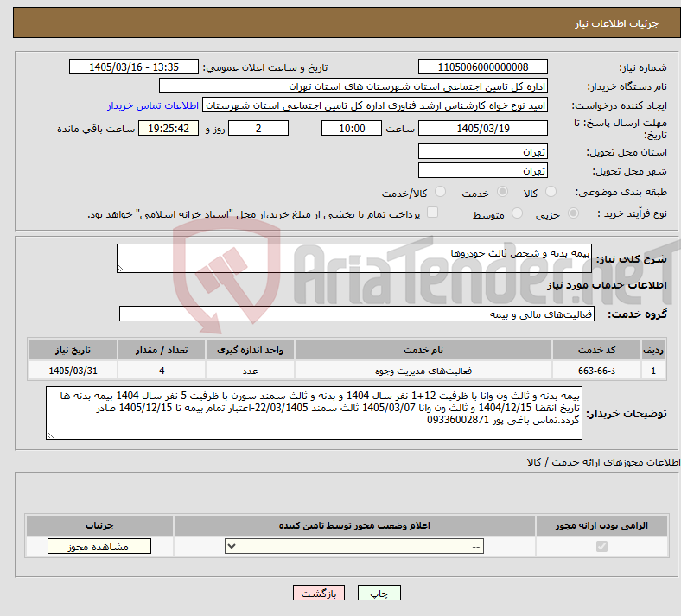This screenshot has height=616, width=681.
Task: Click the اطلاعات خدمات مورد نیاز heading
Action: (x=607, y=285)
